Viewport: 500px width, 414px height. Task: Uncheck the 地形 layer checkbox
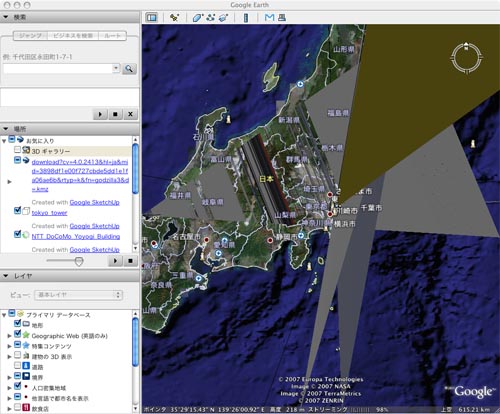(x=18, y=323)
